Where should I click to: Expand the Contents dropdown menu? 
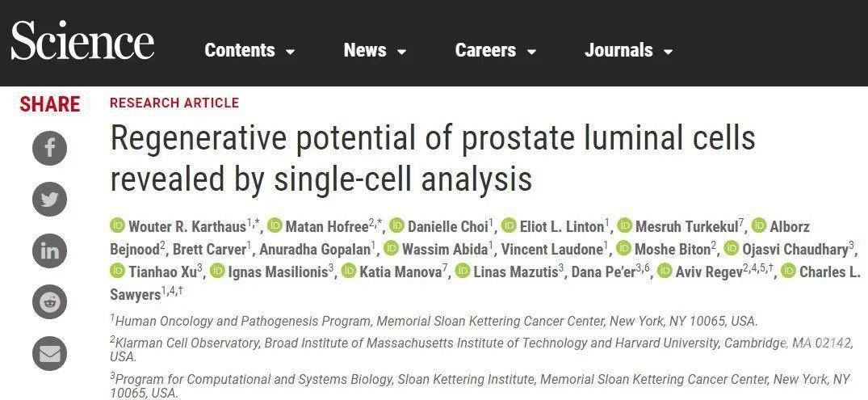click(249, 50)
